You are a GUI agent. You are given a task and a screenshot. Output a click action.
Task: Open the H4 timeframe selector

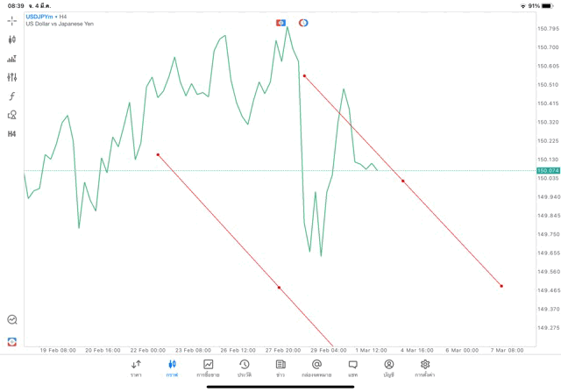click(x=12, y=134)
